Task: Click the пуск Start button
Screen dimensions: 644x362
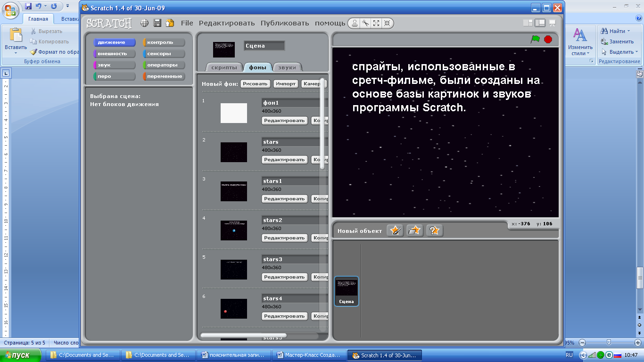Action: tap(21, 355)
